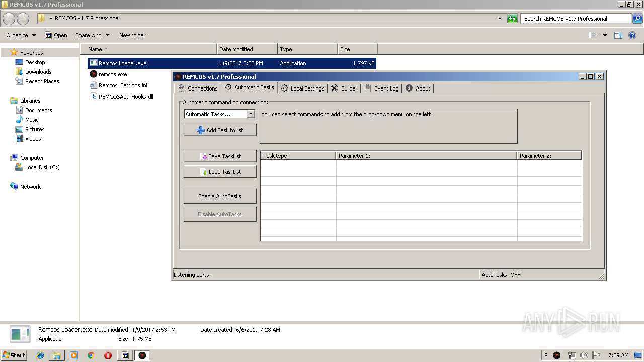Open Opera browser from the taskbar
Image resolution: width=644 pixels, height=362 pixels.
(x=108, y=355)
